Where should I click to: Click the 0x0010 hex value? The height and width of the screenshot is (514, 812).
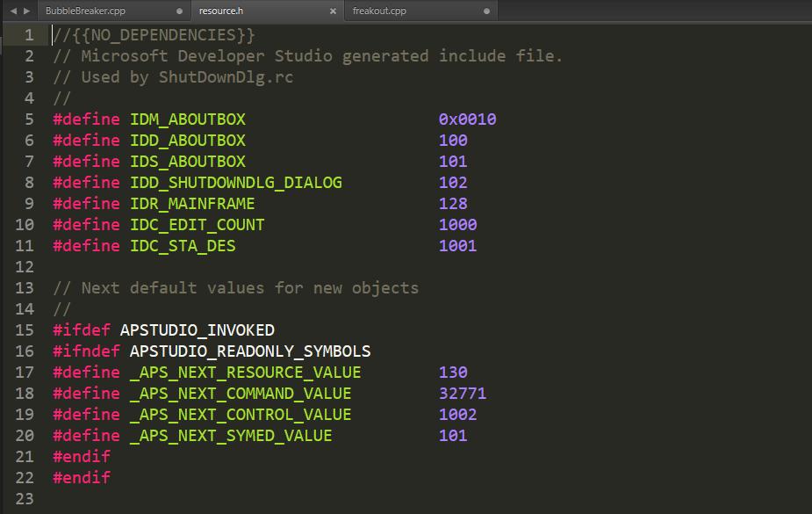[468, 119]
